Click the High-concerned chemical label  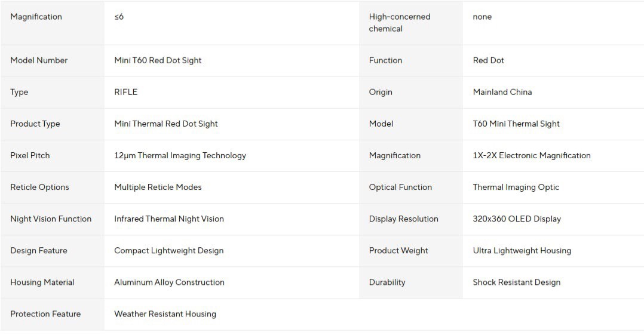(x=400, y=23)
